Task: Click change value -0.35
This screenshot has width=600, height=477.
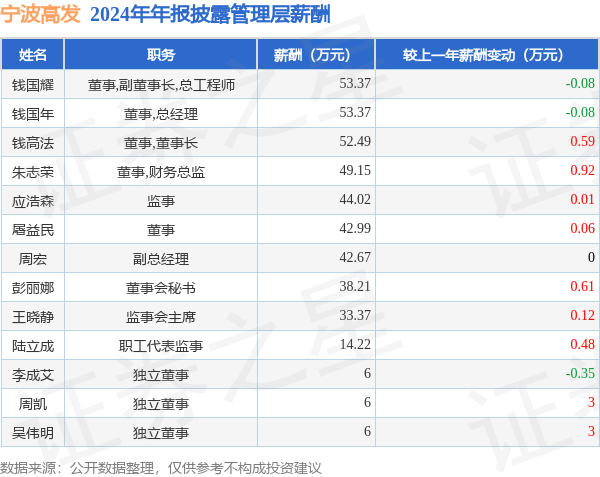Action: pos(580,373)
